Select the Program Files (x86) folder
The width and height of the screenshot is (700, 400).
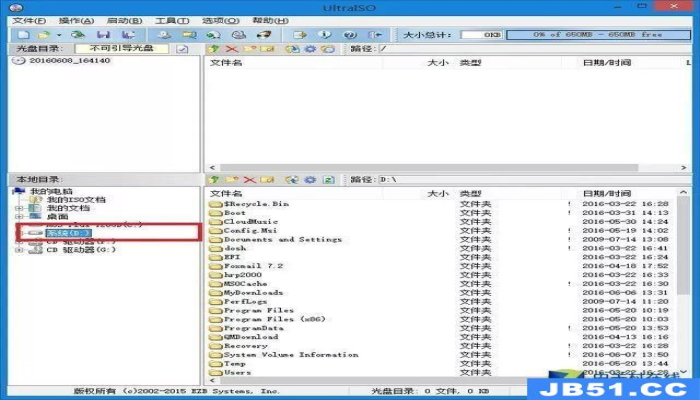pyautogui.click(x=275, y=319)
